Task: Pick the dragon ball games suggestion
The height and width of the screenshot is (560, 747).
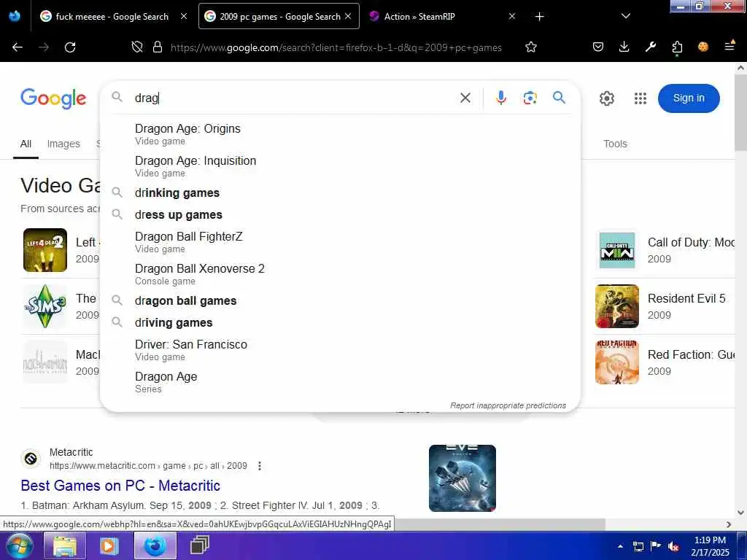Action: (x=340, y=301)
